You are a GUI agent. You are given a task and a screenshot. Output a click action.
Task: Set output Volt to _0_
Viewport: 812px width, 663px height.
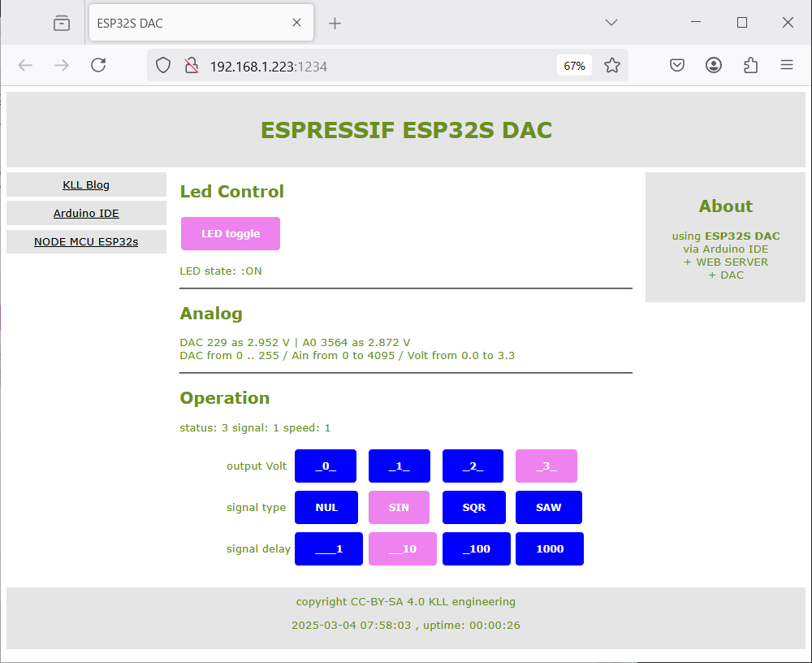tap(326, 466)
